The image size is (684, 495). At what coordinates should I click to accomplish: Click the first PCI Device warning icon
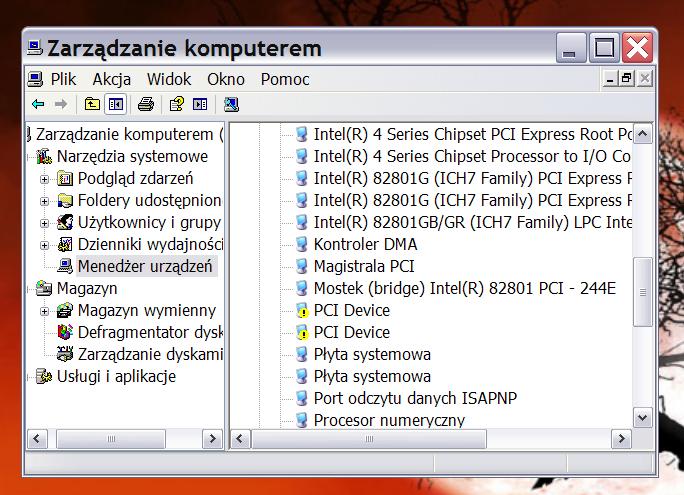pyautogui.click(x=302, y=311)
